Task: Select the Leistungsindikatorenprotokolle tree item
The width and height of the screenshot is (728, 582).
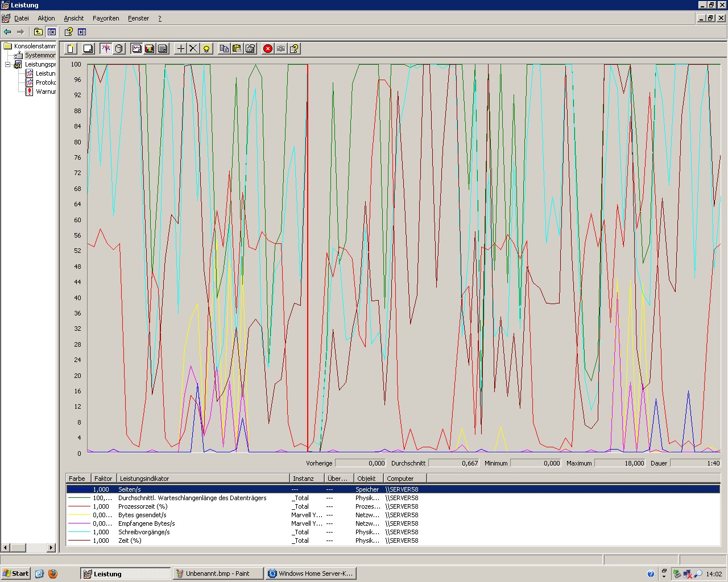Action: (45, 73)
